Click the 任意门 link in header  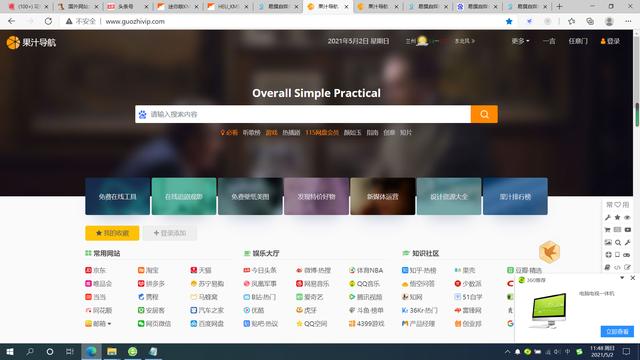(x=578, y=41)
